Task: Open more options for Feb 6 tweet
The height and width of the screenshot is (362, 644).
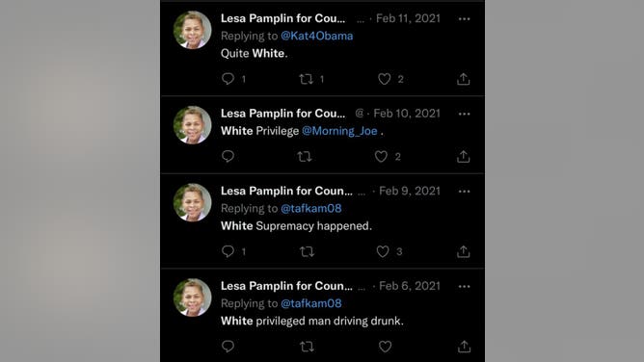Action: tap(464, 287)
